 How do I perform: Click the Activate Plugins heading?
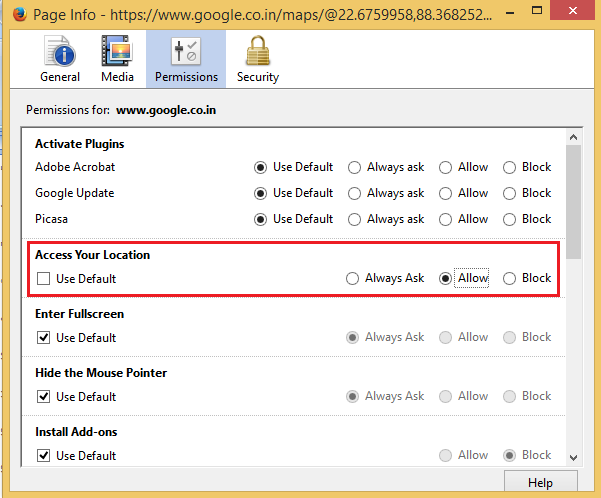[80, 144]
